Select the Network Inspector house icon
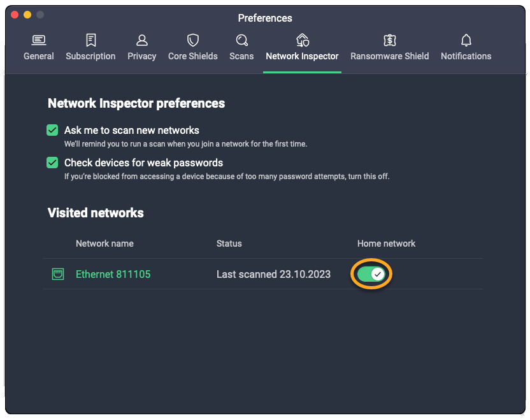The image size is (530, 420). [x=303, y=41]
